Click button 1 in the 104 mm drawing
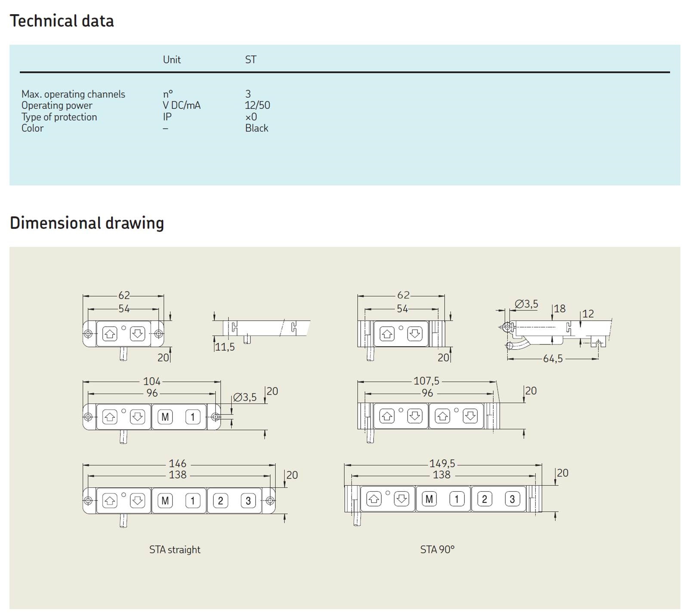The image size is (686, 616). click(x=193, y=417)
